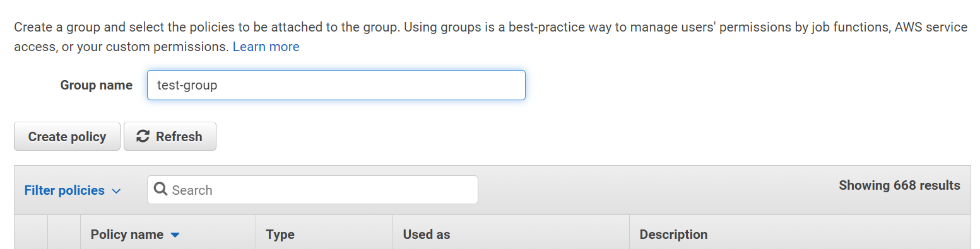The height and width of the screenshot is (249, 980).
Task: Click the Group name label
Action: (97, 85)
